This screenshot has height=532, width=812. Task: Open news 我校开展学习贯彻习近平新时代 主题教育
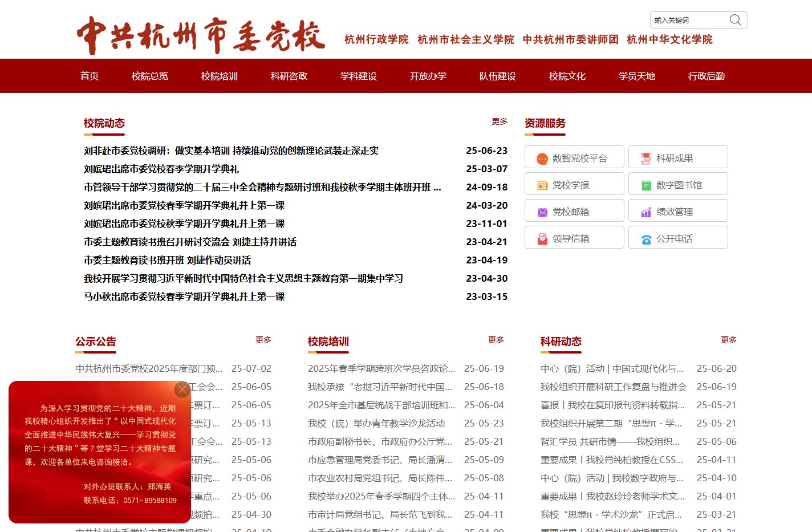click(243, 278)
